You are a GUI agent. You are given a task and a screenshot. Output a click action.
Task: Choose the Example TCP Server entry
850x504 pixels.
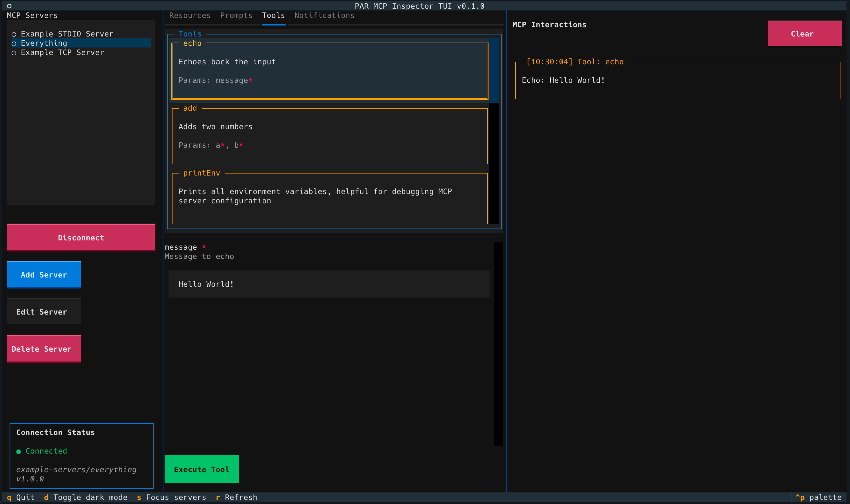click(62, 53)
